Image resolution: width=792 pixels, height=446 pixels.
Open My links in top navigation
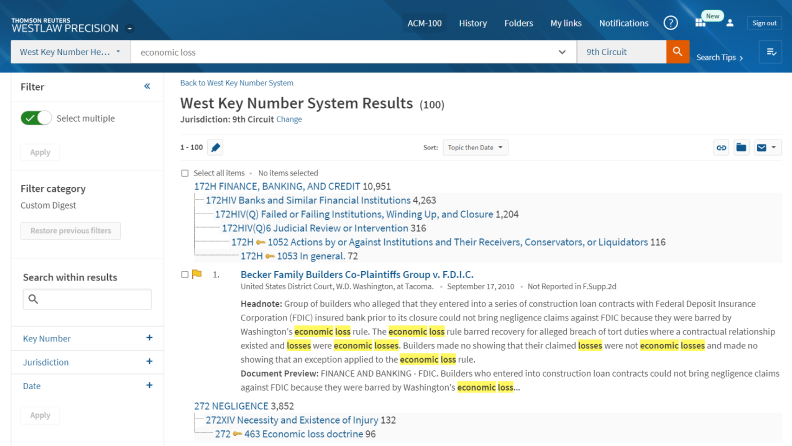[566, 23]
